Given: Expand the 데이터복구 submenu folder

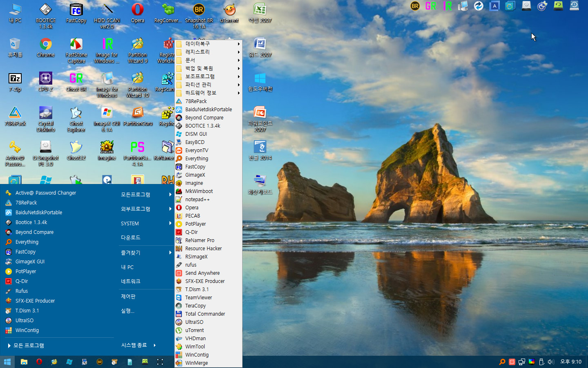Looking at the screenshot, I should tap(208, 44).
